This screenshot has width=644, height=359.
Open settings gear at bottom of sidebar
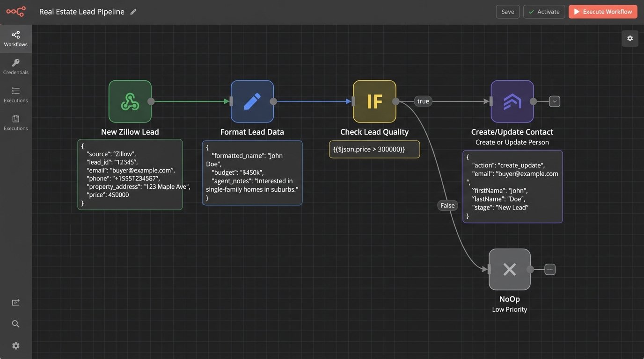point(16,346)
